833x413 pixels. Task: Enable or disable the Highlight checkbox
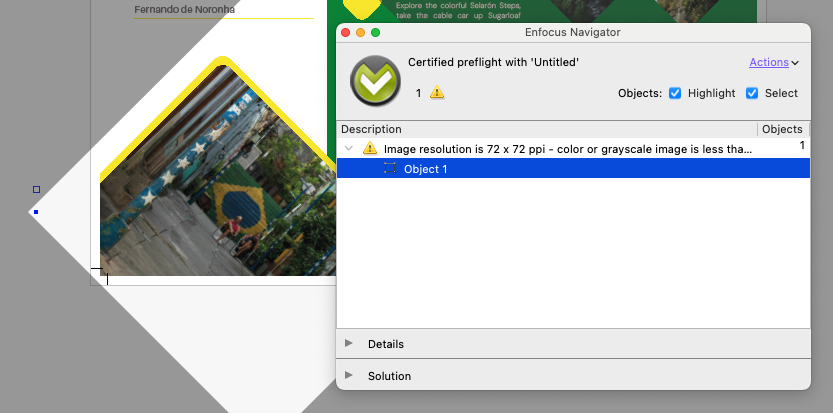[x=675, y=93]
